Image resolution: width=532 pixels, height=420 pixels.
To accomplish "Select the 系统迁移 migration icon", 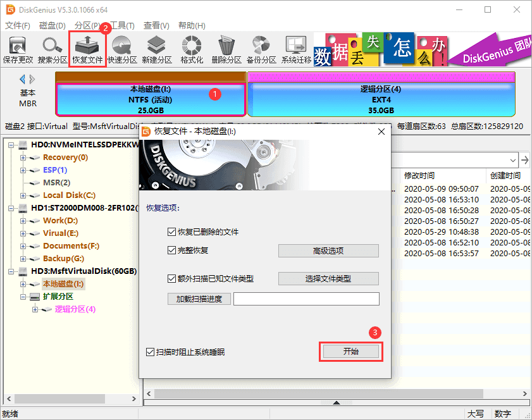I will (295, 49).
